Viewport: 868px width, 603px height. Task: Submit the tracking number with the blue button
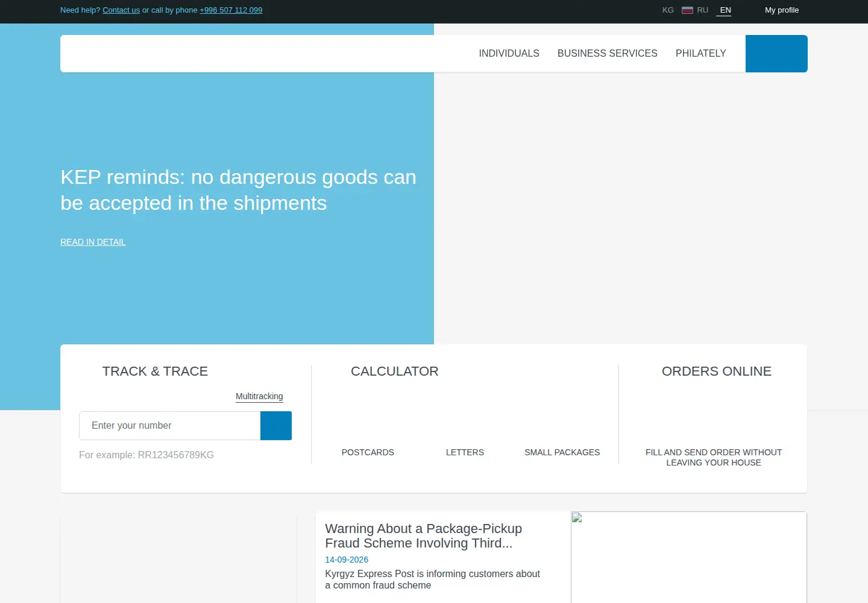pyautogui.click(x=276, y=426)
